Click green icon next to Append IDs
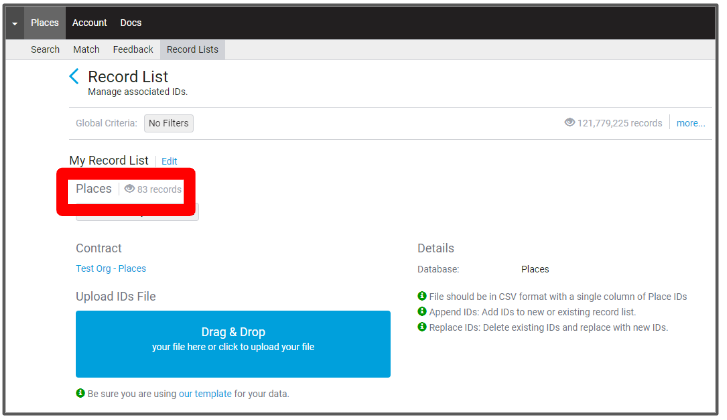 point(422,312)
